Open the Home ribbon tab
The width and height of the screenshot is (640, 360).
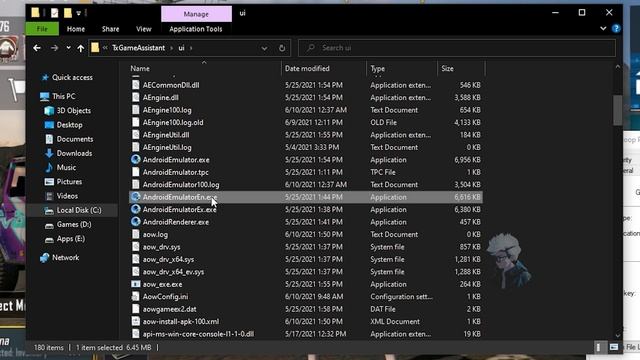click(x=76, y=29)
